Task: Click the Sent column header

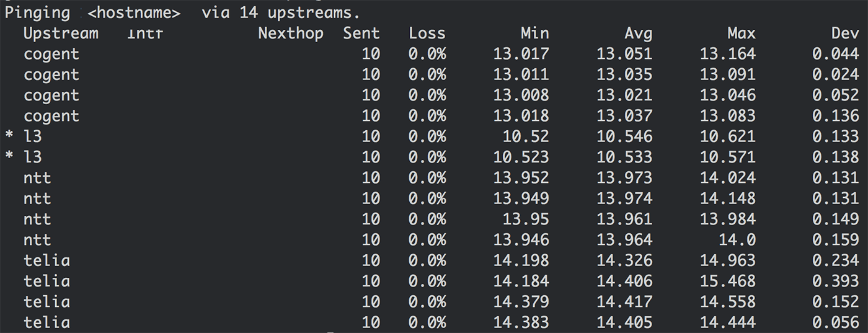Action: tap(361, 33)
